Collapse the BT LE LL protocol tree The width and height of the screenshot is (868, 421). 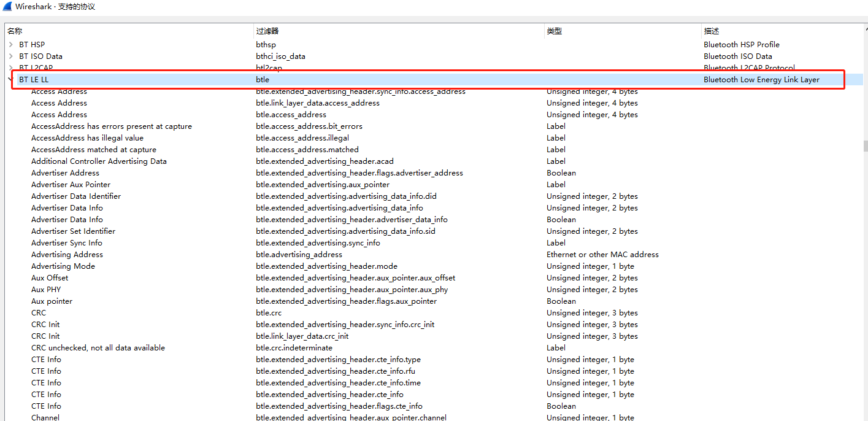pyautogui.click(x=9, y=80)
